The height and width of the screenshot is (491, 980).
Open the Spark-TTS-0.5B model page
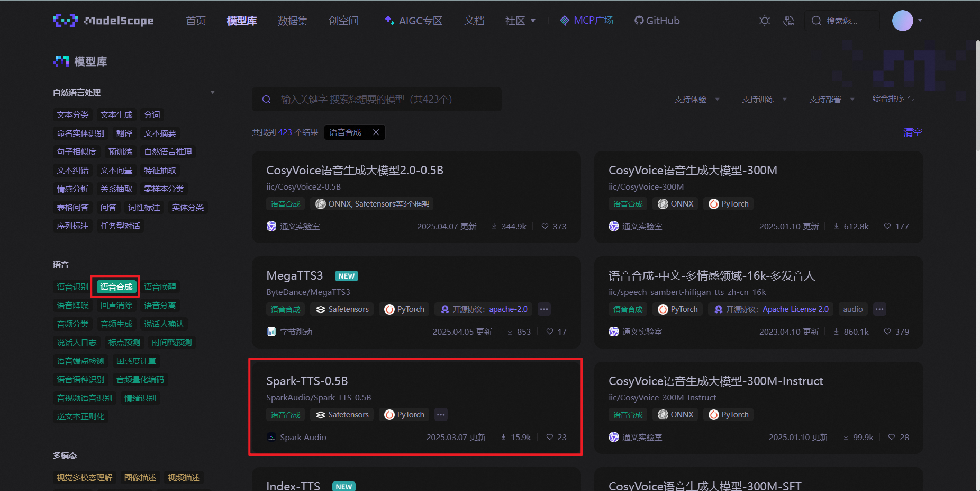(x=307, y=381)
